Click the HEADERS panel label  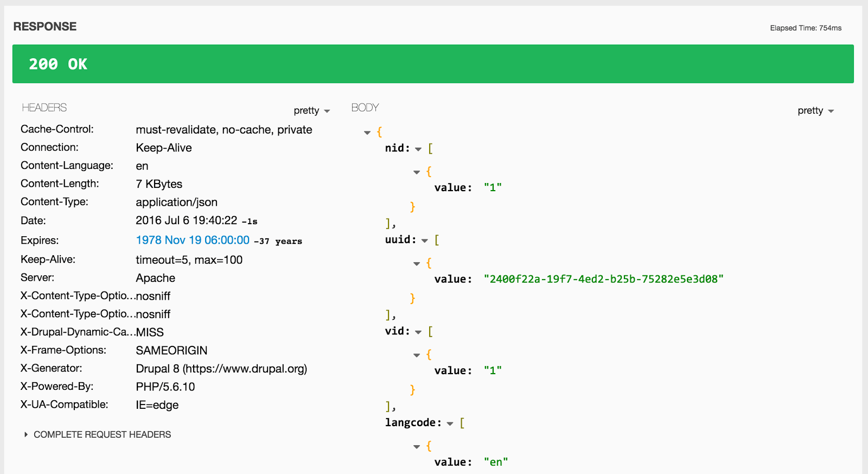point(44,108)
